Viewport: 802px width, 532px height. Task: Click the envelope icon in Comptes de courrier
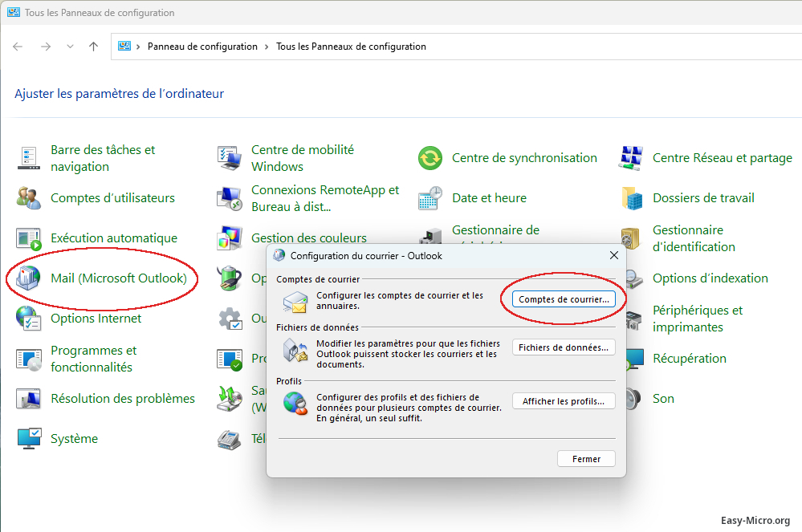tap(295, 302)
